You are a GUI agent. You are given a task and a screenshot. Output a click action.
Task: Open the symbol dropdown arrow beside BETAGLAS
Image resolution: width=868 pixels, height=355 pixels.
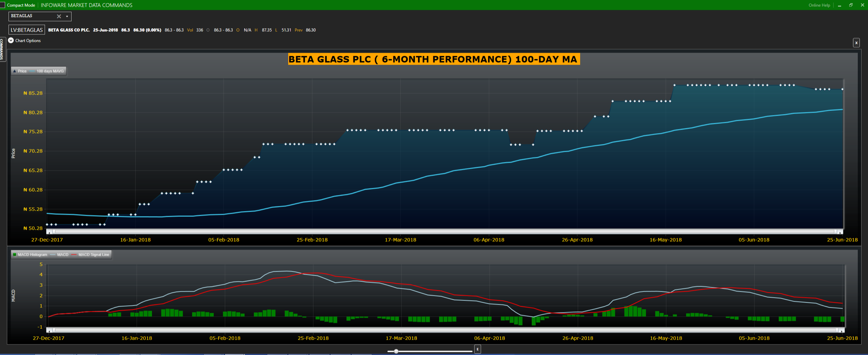coord(67,16)
